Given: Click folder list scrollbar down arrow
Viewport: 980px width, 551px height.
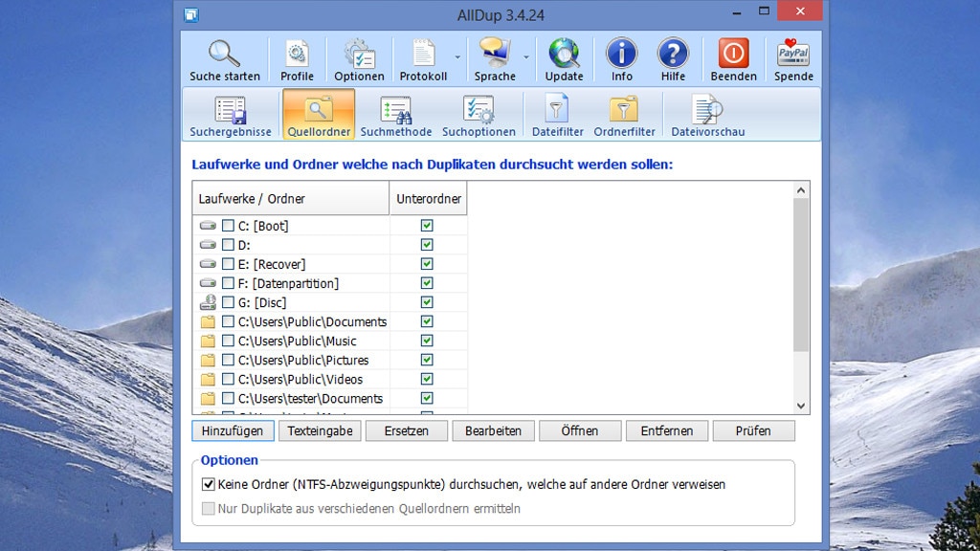Looking at the screenshot, I should [801, 406].
